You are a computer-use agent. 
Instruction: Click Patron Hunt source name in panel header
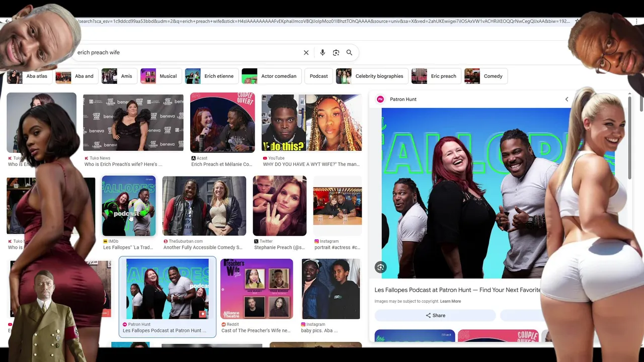click(403, 99)
